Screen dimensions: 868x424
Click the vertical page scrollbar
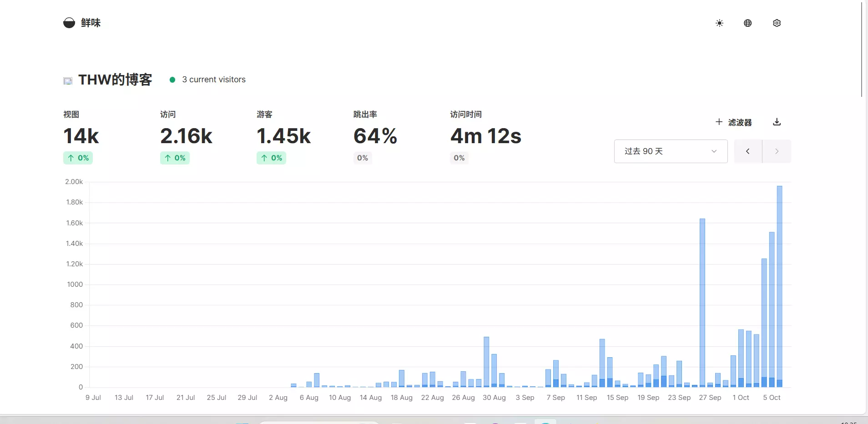point(862,50)
